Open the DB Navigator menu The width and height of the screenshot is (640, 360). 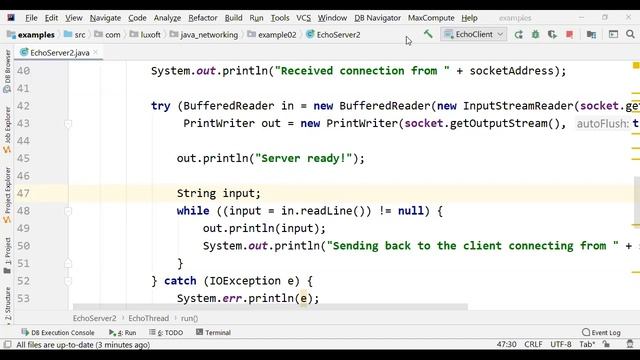pyautogui.click(x=378, y=18)
